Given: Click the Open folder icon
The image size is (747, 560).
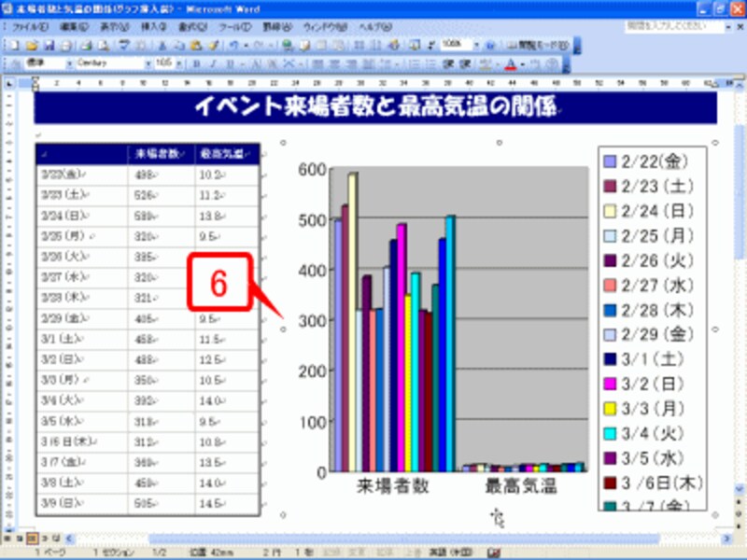Looking at the screenshot, I should tap(30, 45).
